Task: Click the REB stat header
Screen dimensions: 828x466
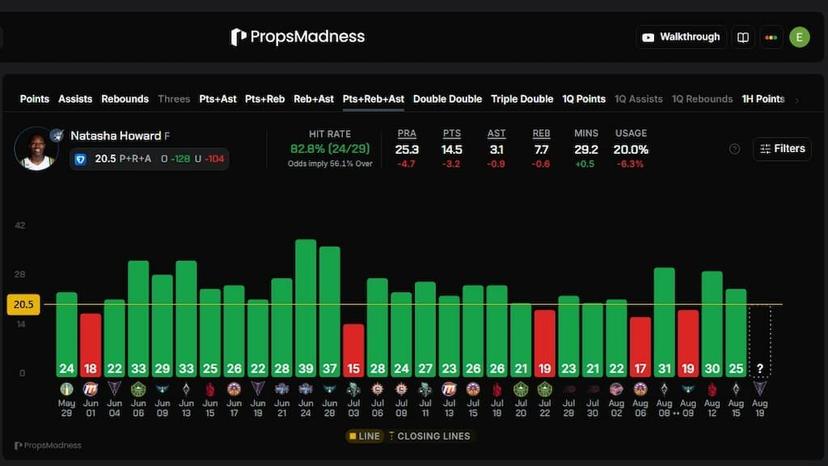Action: [541, 134]
